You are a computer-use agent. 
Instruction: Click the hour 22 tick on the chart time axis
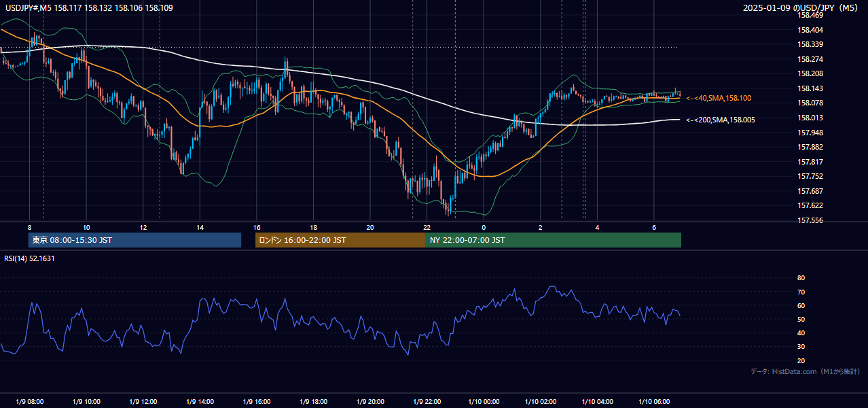pyautogui.click(x=427, y=227)
